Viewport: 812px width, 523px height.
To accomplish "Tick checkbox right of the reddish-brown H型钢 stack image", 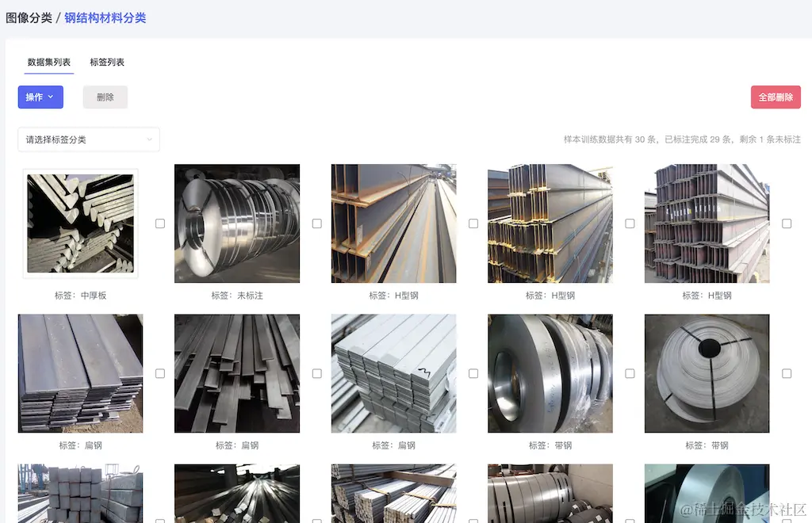I will (x=787, y=223).
